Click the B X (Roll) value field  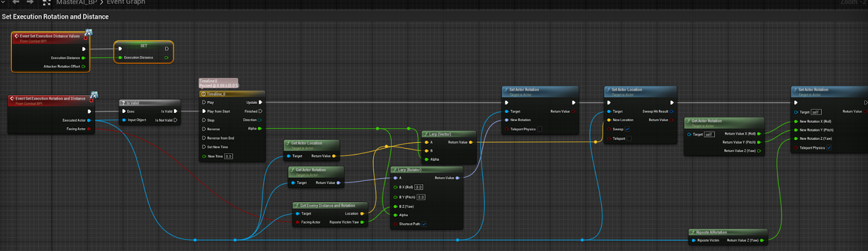point(419,187)
